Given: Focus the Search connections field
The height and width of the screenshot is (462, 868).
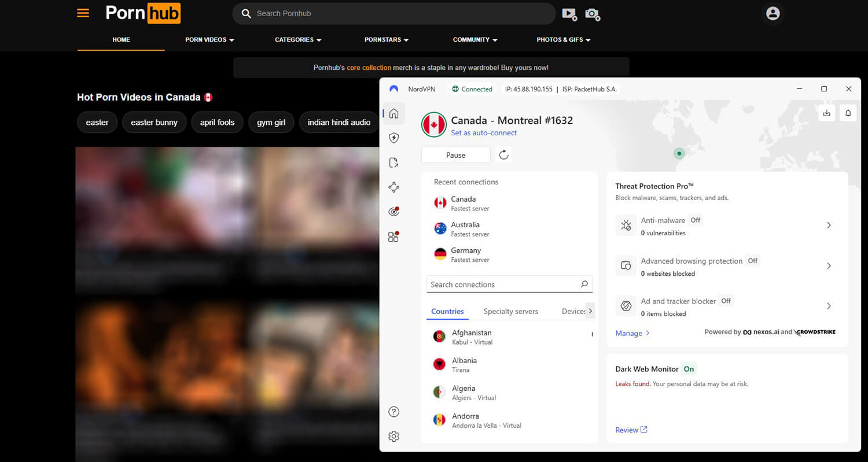Looking at the screenshot, I should (x=510, y=284).
